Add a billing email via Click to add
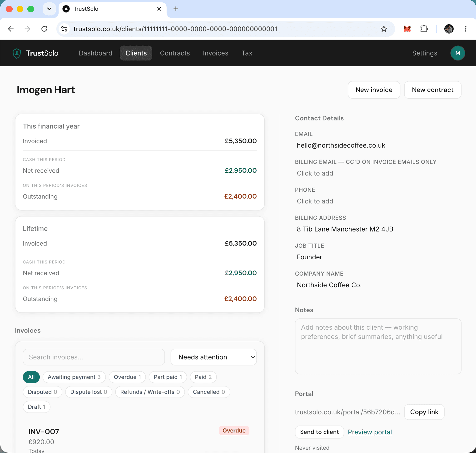Image resolution: width=476 pixels, height=453 pixels. pos(315,173)
